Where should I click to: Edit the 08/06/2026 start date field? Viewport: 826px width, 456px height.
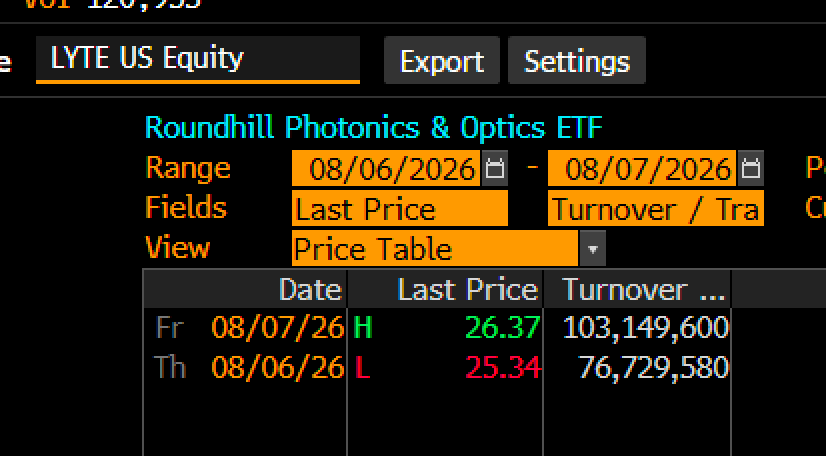pos(386,168)
